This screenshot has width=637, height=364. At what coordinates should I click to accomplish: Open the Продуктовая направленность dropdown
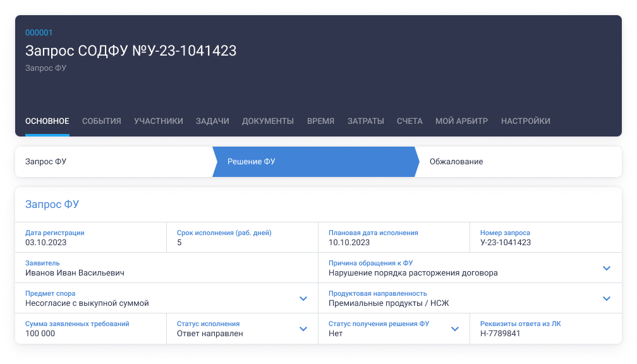click(x=606, y=298)
